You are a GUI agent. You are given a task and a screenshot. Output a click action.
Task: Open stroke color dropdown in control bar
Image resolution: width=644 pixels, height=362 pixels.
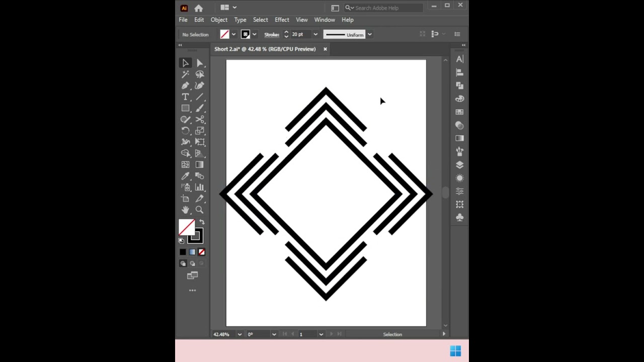click(x=254, y=35)
